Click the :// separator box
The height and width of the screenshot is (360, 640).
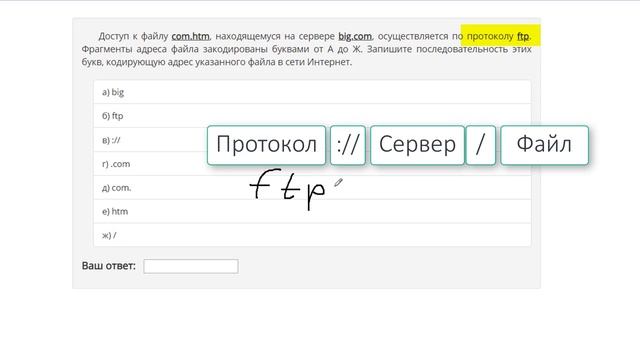(x=348, y=145)
